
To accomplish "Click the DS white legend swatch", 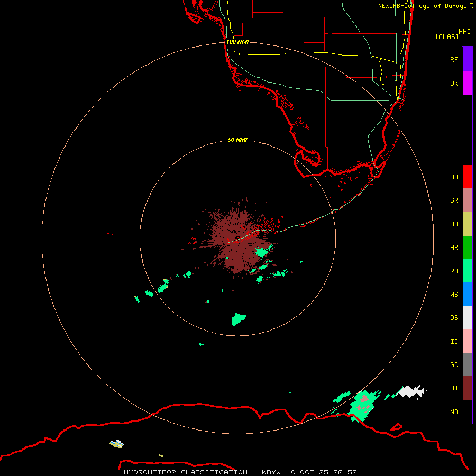I will tap(467, 317).
